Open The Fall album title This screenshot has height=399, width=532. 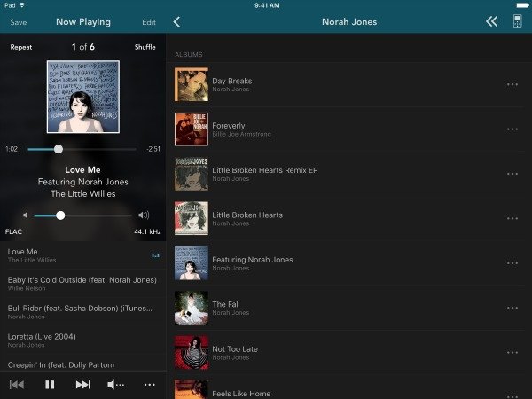coord(226,304)
